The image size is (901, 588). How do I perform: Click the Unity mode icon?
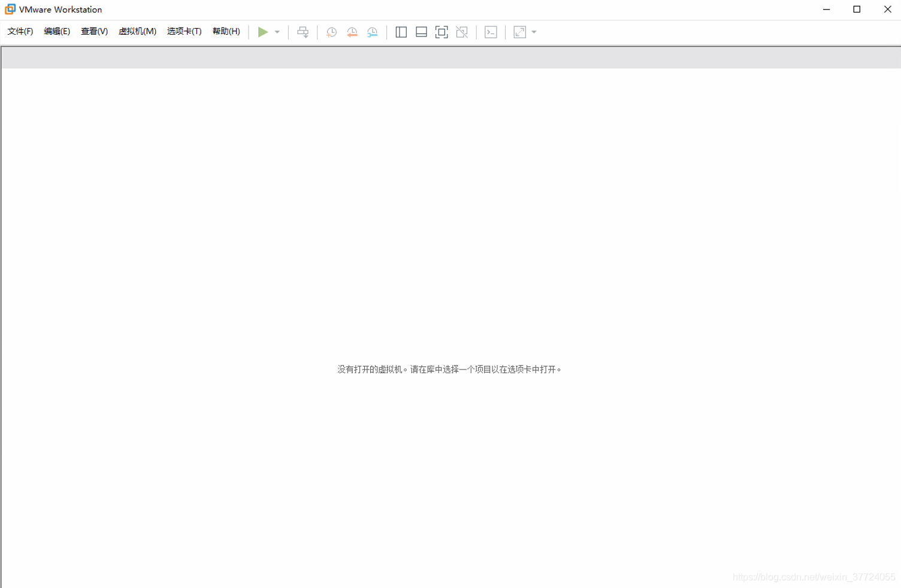(462, 32)
